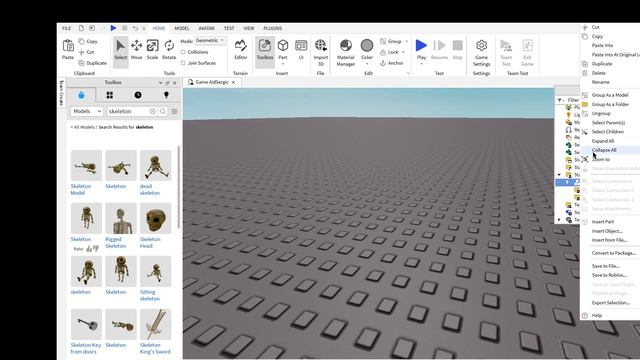
Task: Select the Skeleton Head thumbnail
Action: 156,218
